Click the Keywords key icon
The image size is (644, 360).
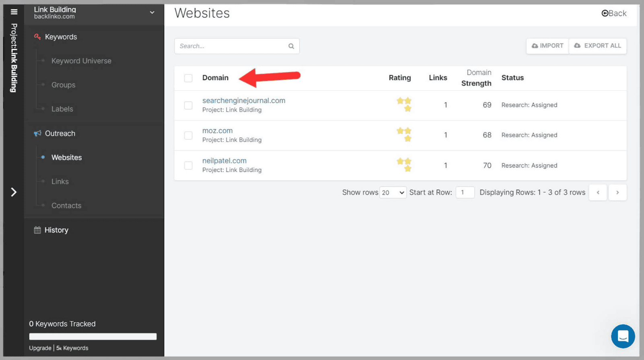[x=37, y=37]
